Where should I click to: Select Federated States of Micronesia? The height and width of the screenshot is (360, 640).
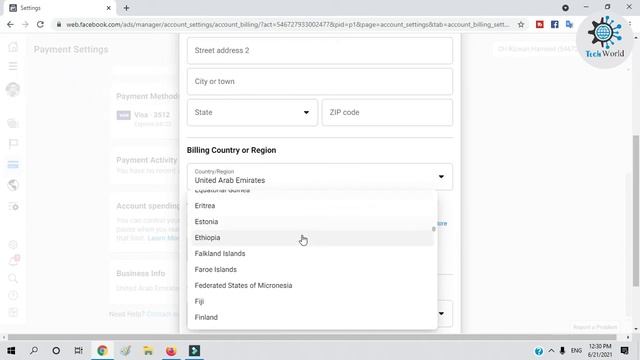(x=313, y=285)
